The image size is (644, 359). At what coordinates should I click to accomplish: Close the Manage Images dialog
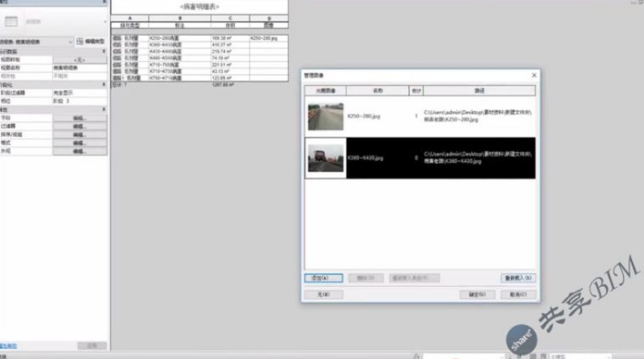534,75
